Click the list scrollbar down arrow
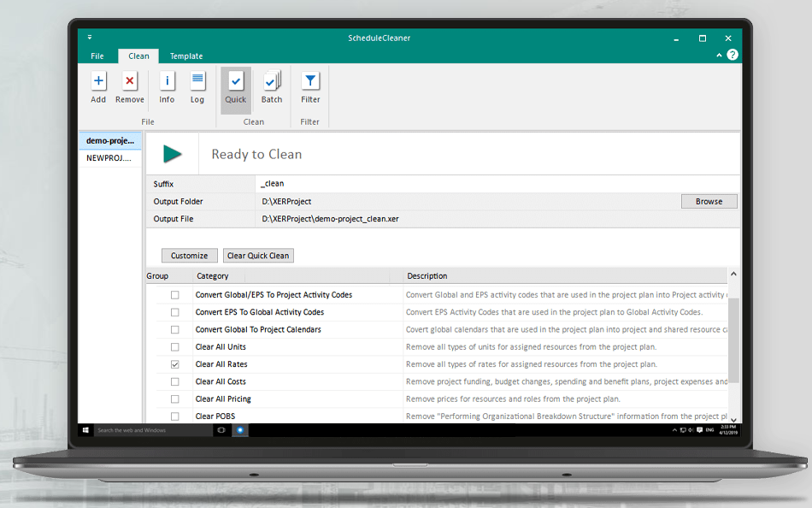The image size is (812, 508). click(x=733, y=419)
